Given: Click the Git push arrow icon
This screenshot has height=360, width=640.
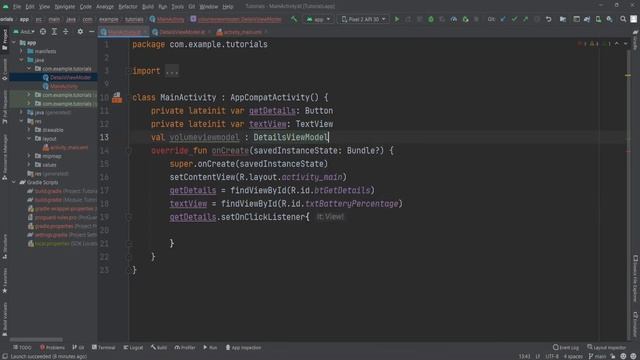Looking at the screenshot, I should click(x=526, y=19).
